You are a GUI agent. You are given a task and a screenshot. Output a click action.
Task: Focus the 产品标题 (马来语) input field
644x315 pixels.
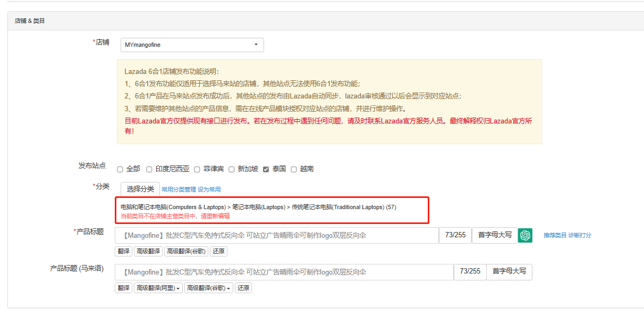(284, 272)
